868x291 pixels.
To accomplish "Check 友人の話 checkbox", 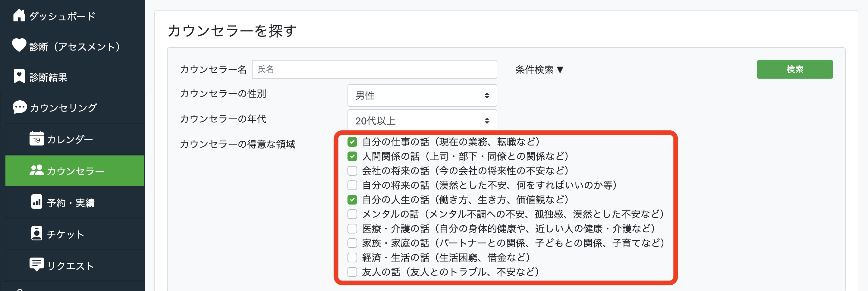I will pos(352,272).
